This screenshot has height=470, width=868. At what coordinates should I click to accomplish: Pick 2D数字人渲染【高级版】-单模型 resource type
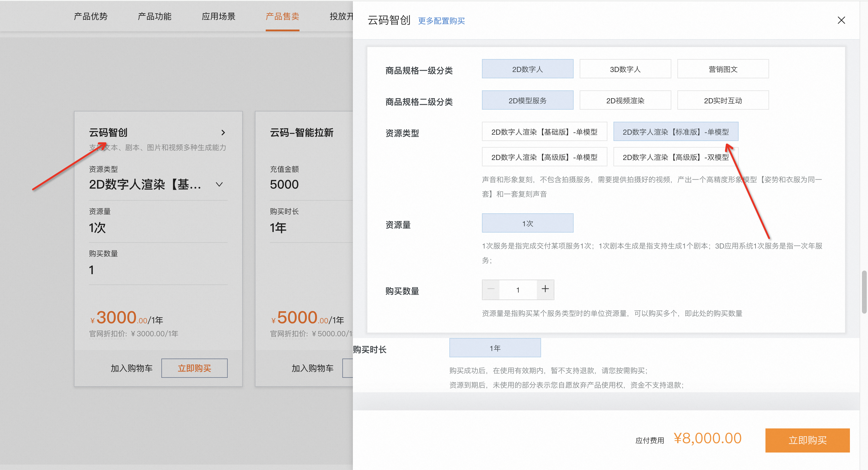544,157
